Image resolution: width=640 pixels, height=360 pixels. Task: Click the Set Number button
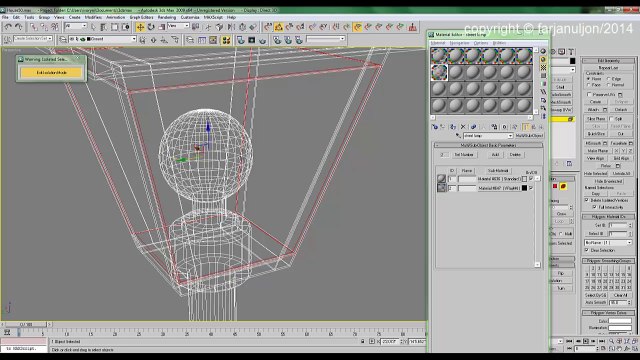click(464, 155)
